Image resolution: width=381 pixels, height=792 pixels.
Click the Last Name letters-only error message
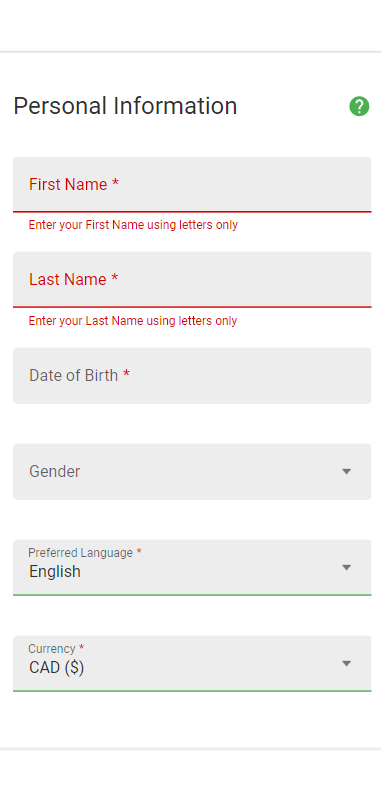coord(133,321)
